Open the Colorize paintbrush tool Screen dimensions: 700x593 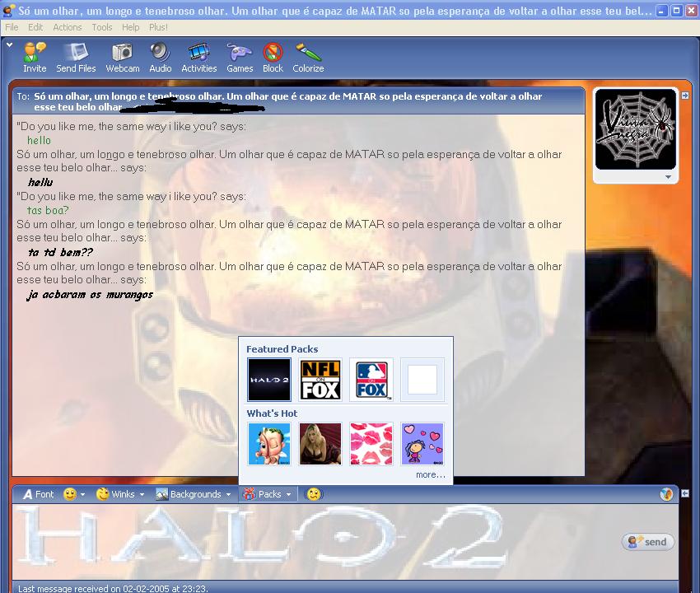pos(308,58)
